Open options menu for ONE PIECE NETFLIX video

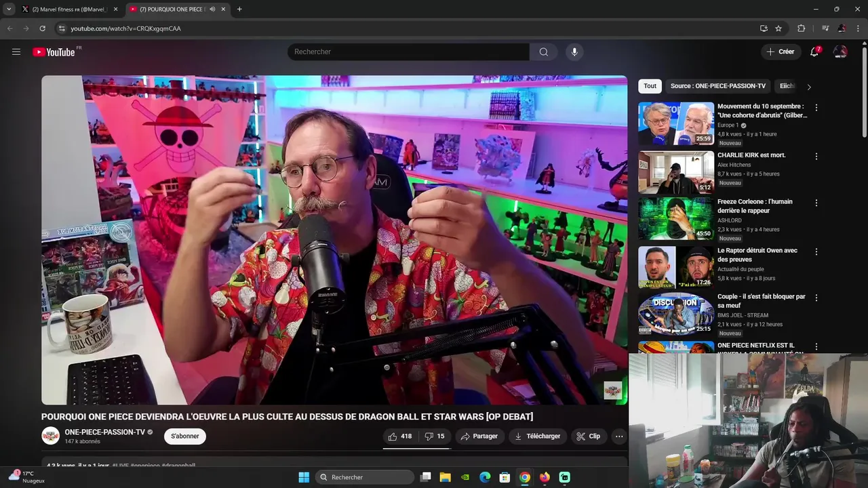point(816,346)
